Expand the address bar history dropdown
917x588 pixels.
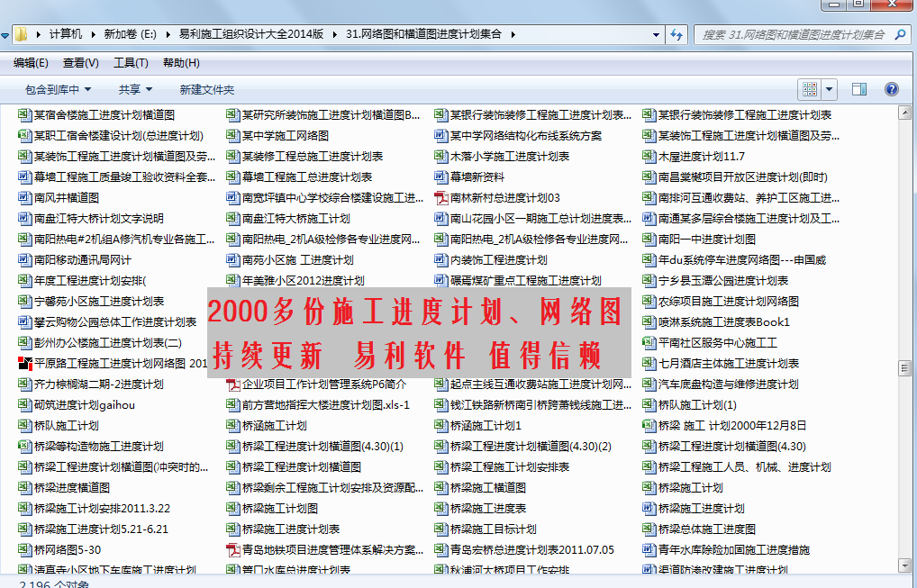(x=656, y=34)
